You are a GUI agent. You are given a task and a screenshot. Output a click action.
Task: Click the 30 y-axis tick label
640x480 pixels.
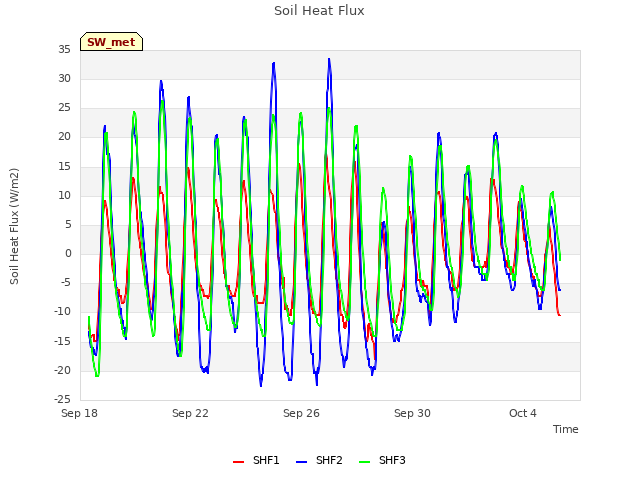64,78
